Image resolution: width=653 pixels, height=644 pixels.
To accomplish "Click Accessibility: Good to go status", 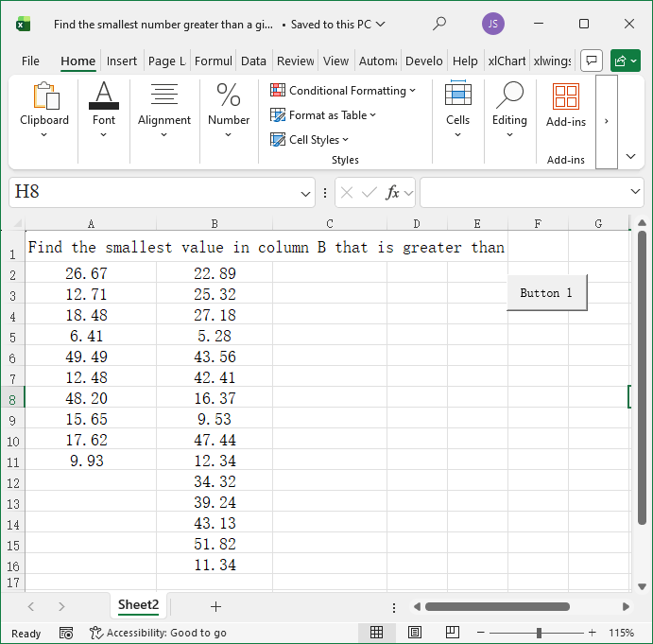I will pyautogui.click(x=158, y=633).
